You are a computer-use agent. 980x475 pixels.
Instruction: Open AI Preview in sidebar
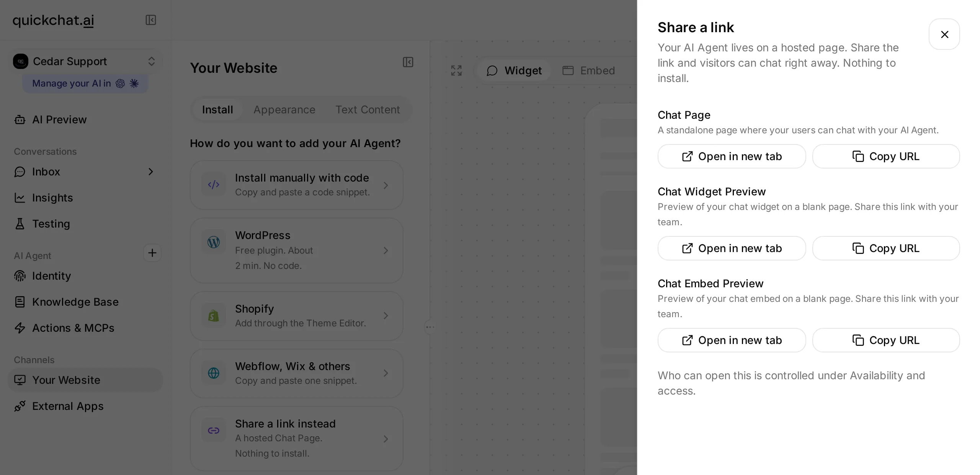85,120
